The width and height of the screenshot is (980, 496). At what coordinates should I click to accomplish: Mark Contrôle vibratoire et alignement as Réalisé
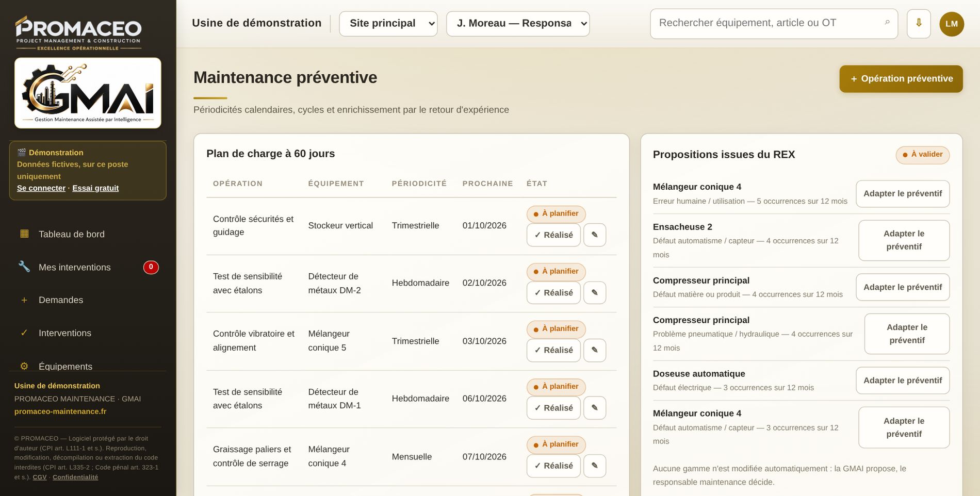click(553, 350)
